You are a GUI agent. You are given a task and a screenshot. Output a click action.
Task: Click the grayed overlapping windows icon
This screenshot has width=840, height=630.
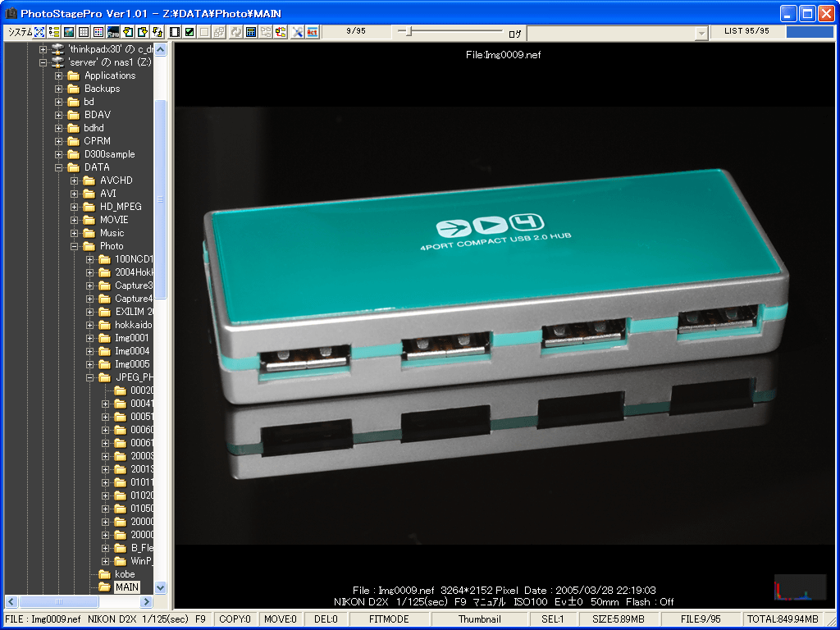(x=218, y=32)
